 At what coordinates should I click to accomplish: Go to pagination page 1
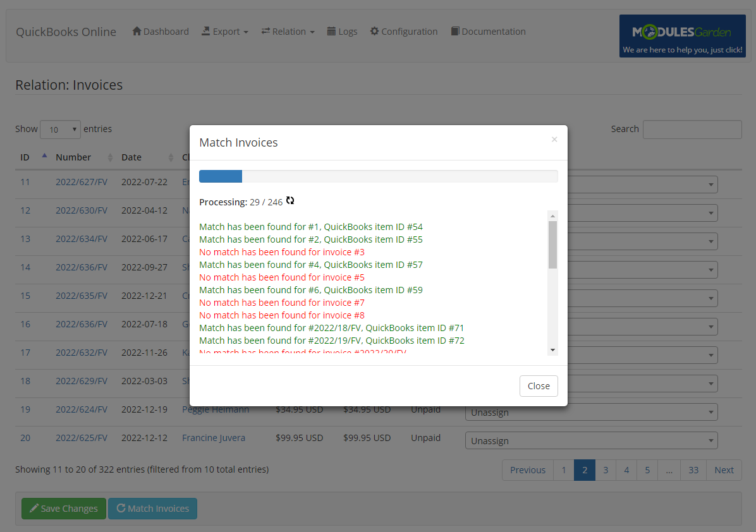[564, 470]
